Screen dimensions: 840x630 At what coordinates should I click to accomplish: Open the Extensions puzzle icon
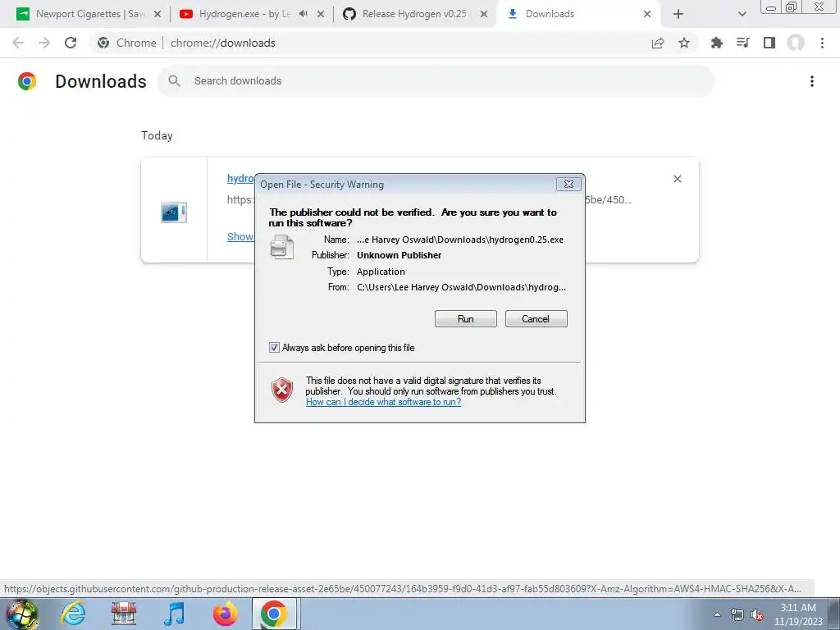(x=716, y=43)
